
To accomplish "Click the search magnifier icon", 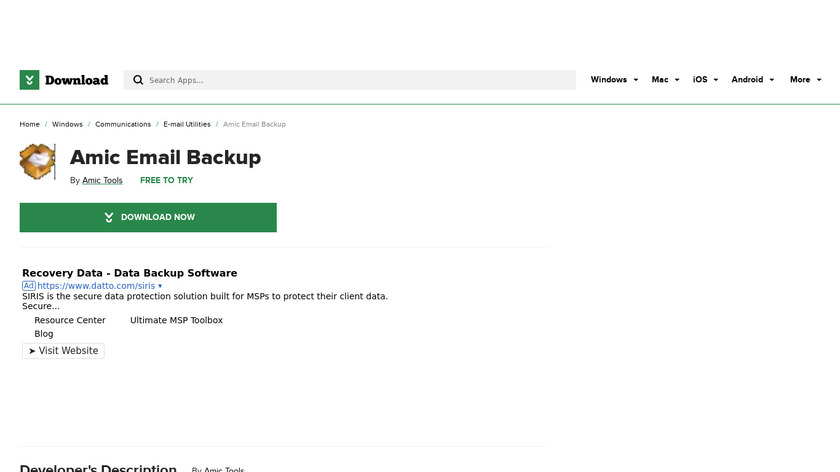I will pyautogui.click(x=138, y=80).
